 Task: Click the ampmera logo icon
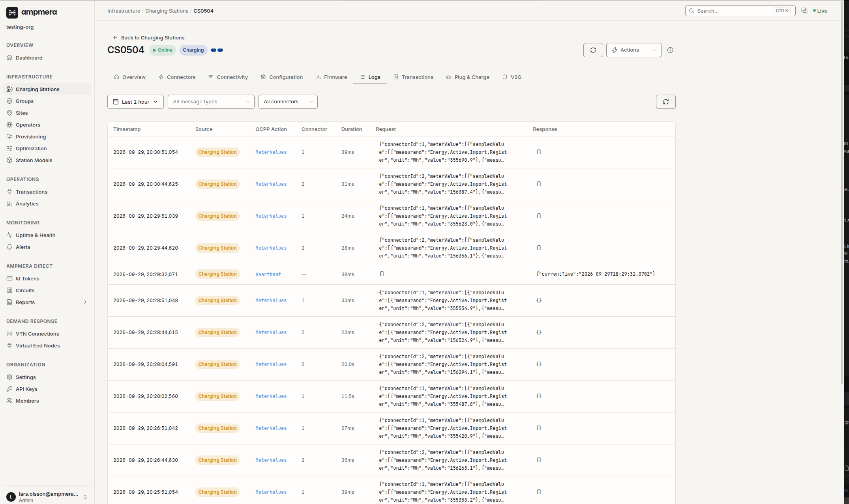(x=12, y=13)
